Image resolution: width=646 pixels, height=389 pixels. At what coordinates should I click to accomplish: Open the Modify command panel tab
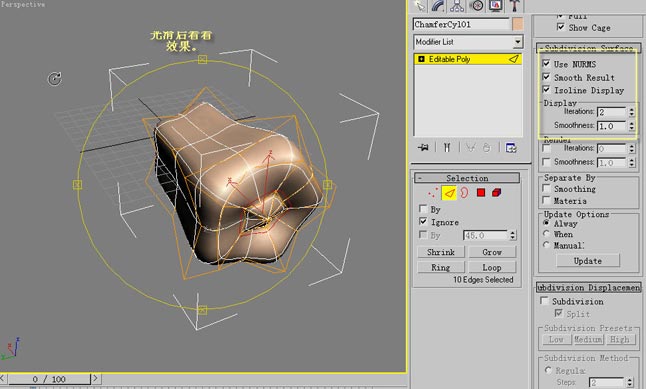coord(438,5)
